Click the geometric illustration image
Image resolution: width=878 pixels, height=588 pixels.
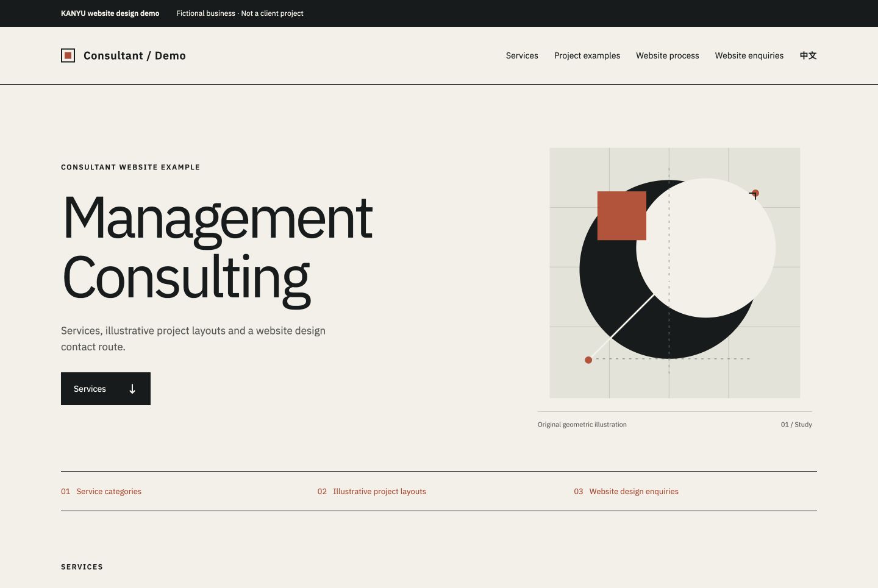pos(675,273)
